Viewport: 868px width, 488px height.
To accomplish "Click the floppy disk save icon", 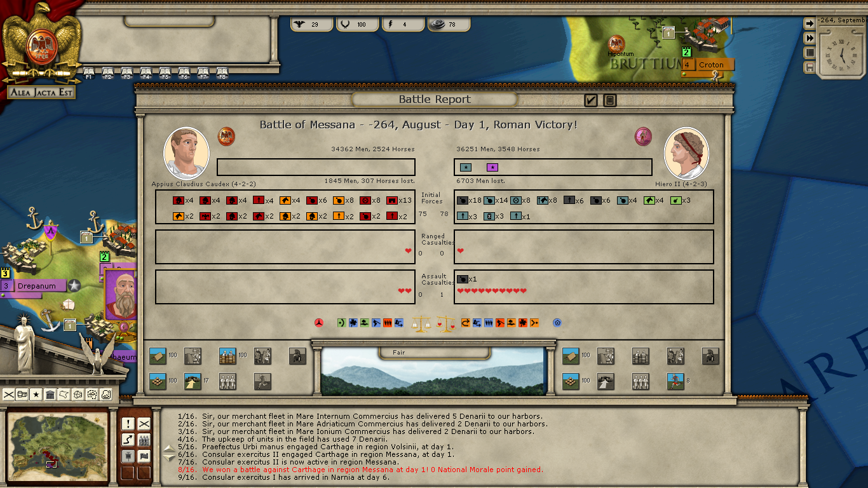I will coord(810,67).
